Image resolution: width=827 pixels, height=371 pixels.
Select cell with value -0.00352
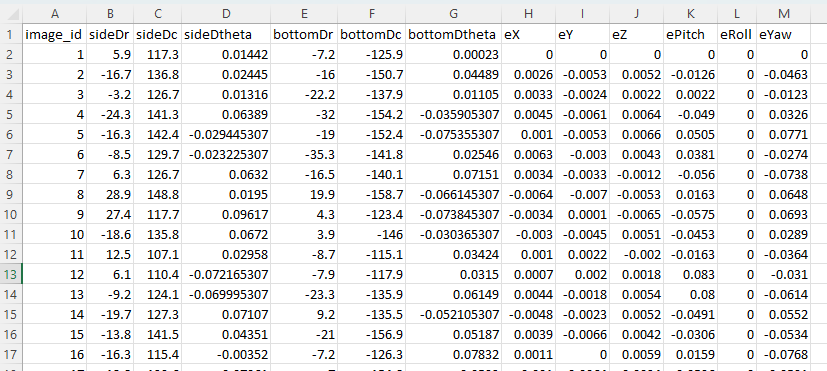pyautogui.click(x=226, y=354)
